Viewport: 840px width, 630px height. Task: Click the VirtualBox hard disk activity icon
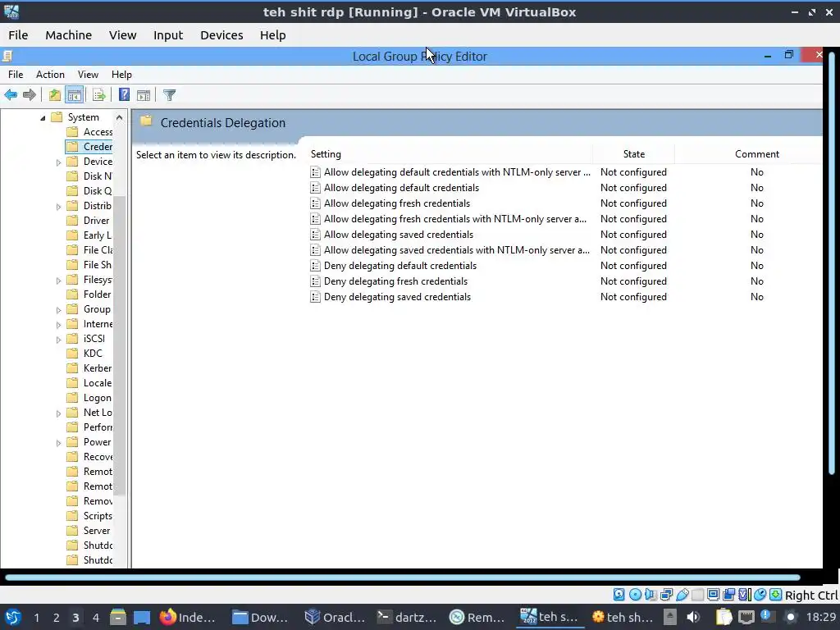click(x=619, y=594)
